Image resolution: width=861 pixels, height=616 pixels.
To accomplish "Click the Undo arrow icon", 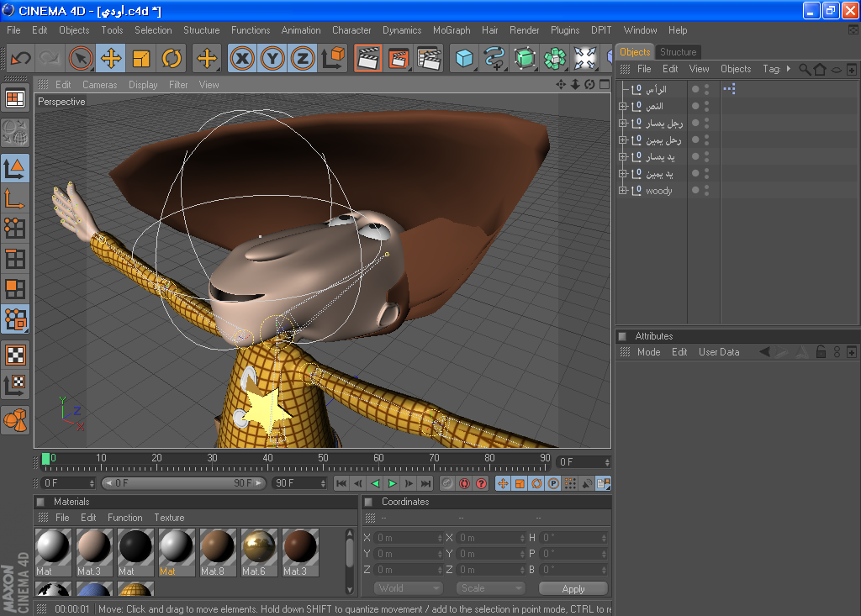I will (21, 58).
